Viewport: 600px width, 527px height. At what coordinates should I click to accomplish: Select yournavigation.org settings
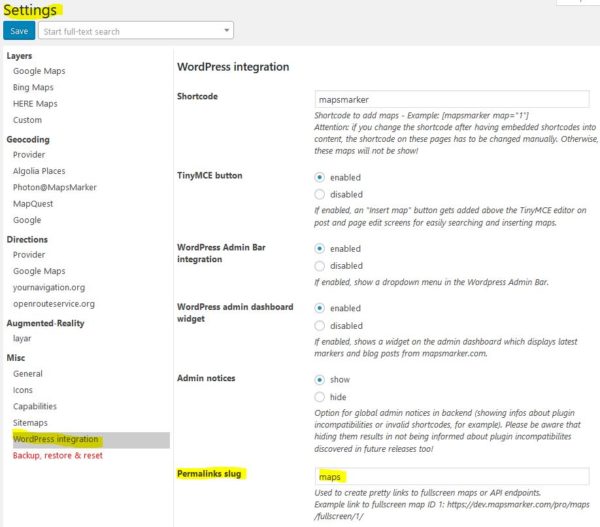click(x=49, y=287)
